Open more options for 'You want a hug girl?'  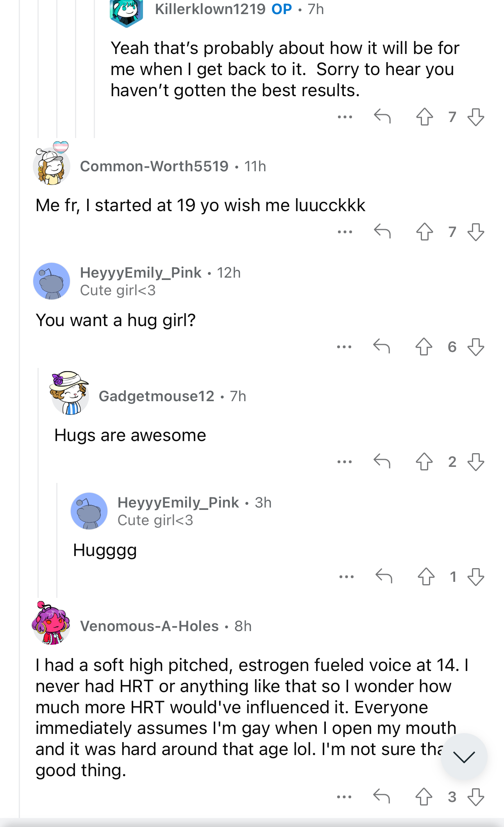point(344,347)
